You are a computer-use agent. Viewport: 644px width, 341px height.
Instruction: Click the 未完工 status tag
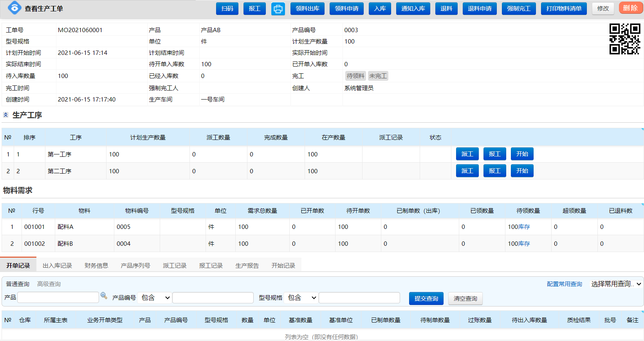tap(378, 76)
